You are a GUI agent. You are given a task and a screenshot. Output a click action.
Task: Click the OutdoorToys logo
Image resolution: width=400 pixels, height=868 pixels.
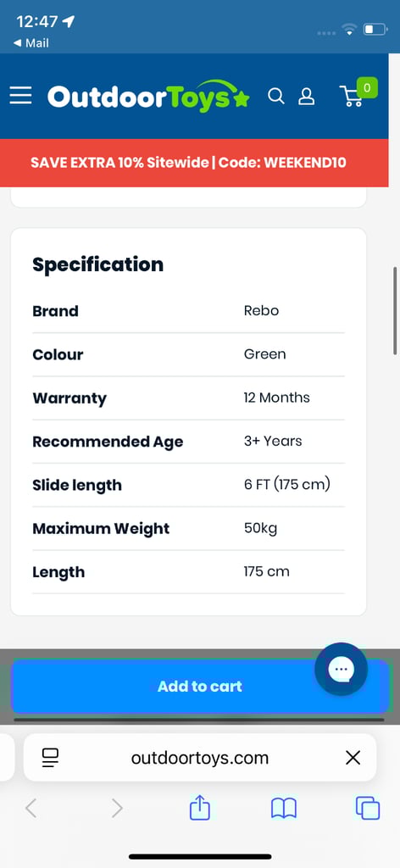[148, 97]
